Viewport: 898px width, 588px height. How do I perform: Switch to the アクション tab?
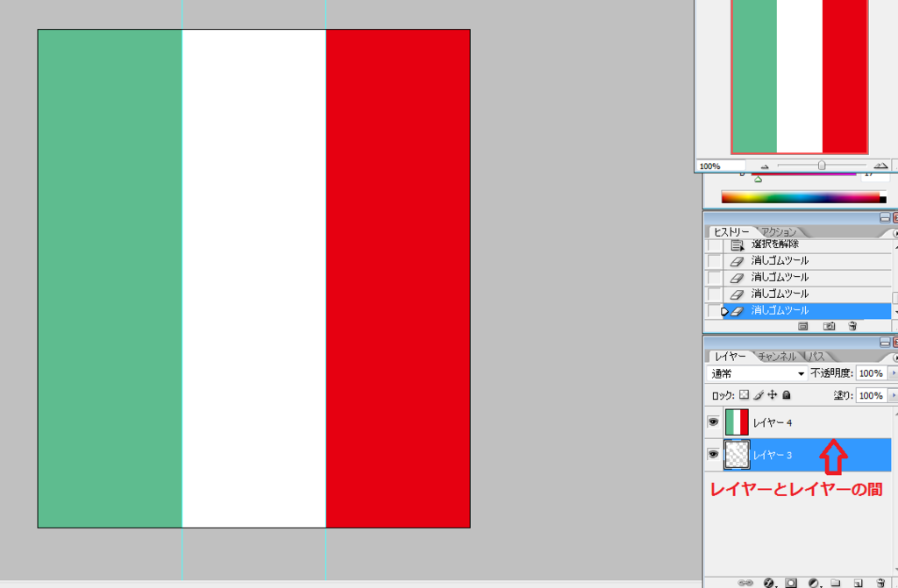779,232
